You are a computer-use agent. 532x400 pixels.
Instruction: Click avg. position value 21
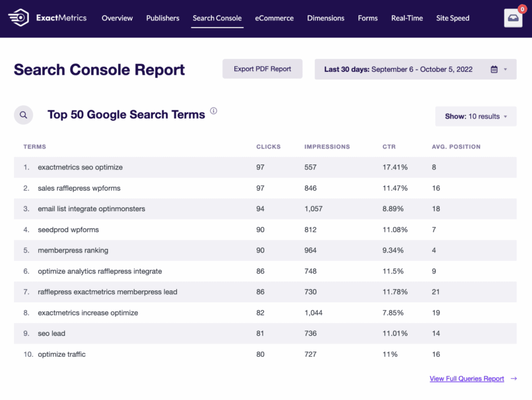point(436,292)
